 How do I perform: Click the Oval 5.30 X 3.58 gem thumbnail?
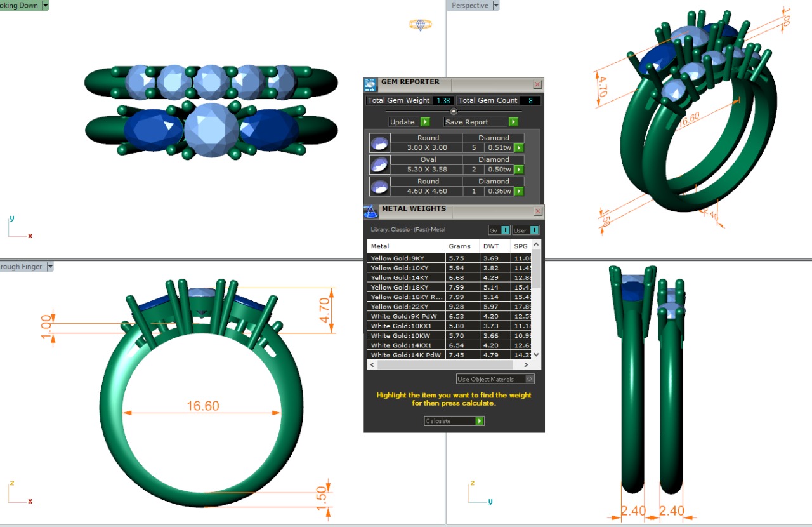click(379, 164)
